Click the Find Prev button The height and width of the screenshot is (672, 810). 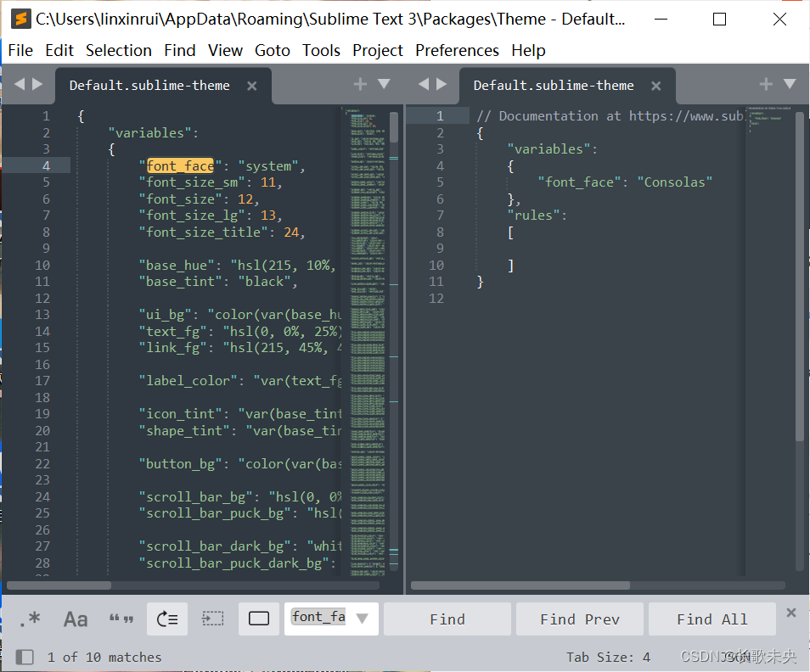coord(580,619)
